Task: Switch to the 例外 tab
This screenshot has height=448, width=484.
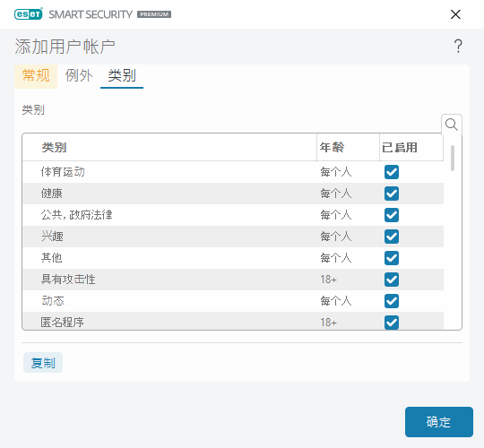Action: coord(79,76)
